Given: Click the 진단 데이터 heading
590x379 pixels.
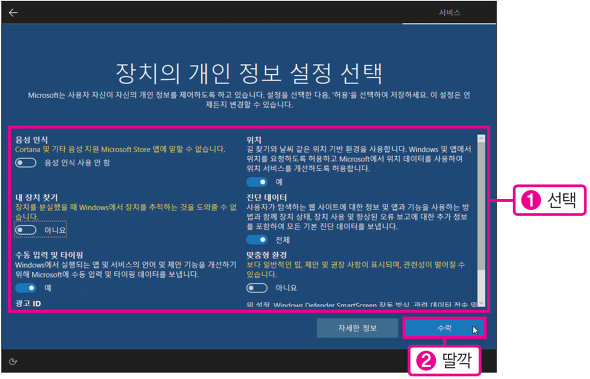Looking at the screenshot, I should pos(267,198).
